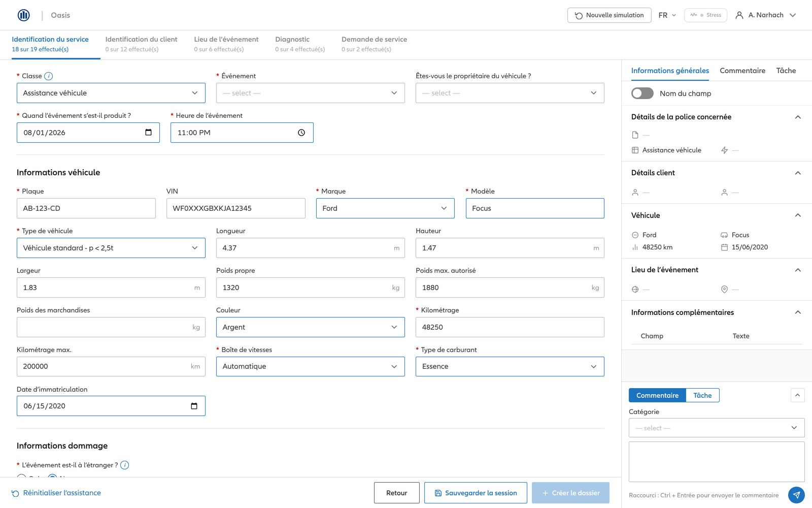
Task: Switch to Identification du client tab
Action: 141,44
